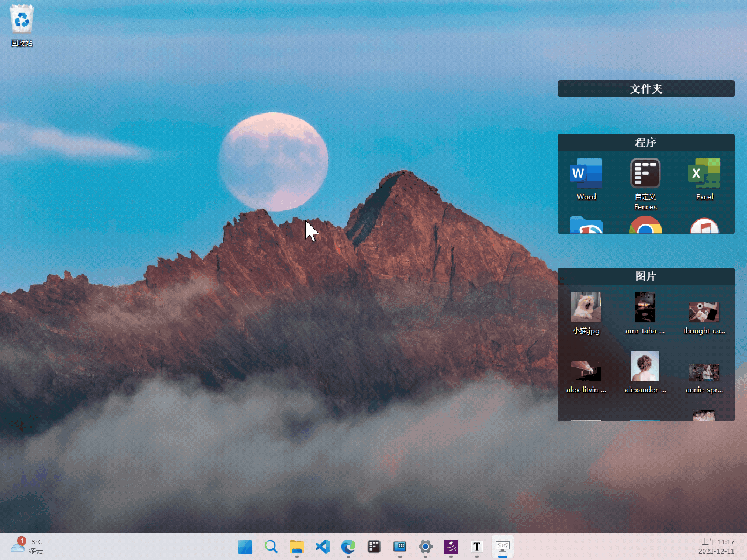Image resolution: width=747 pixels, height=560 pixels.
Task: Open Fences app from taskbar
Action: coord(374,547)
